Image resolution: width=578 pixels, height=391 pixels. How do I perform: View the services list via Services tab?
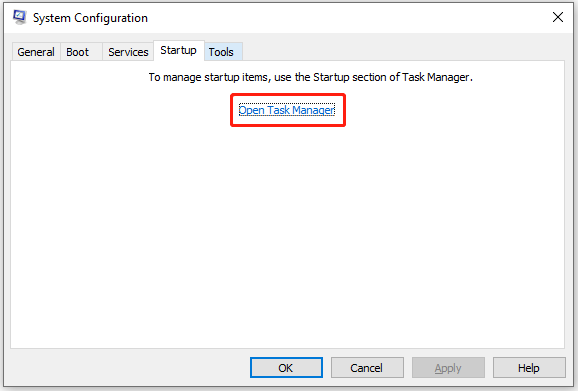128,52
